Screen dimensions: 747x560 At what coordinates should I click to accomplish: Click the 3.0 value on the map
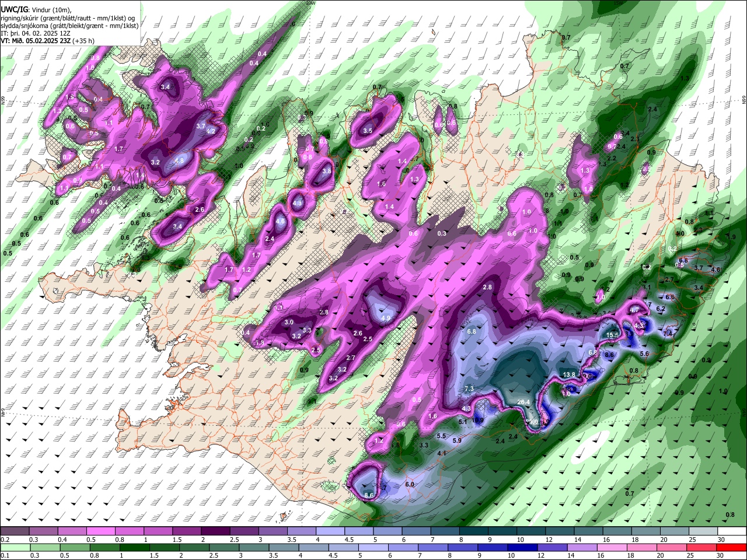pyautogui.click(x=289, y=323)
